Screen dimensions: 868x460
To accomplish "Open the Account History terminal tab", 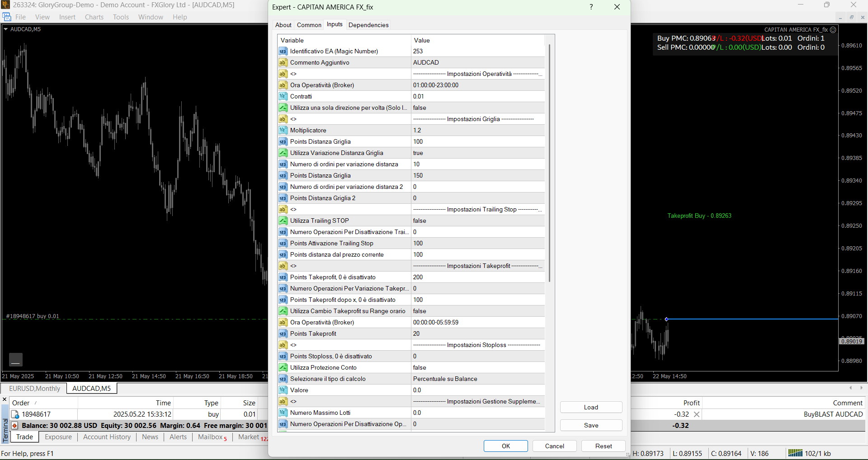I will (x=107, y=437).
